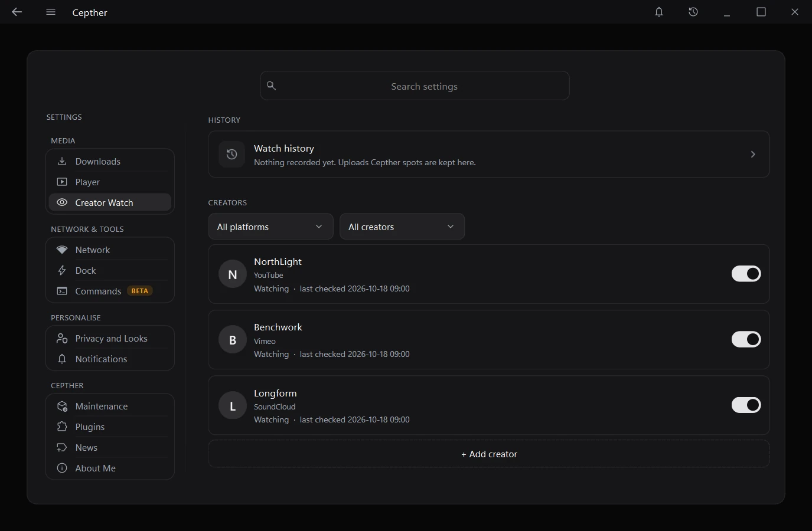Disable the Benchwork watch switch
Screen dimensions: 812x531
pyautogui.click(x=746, y=339)
